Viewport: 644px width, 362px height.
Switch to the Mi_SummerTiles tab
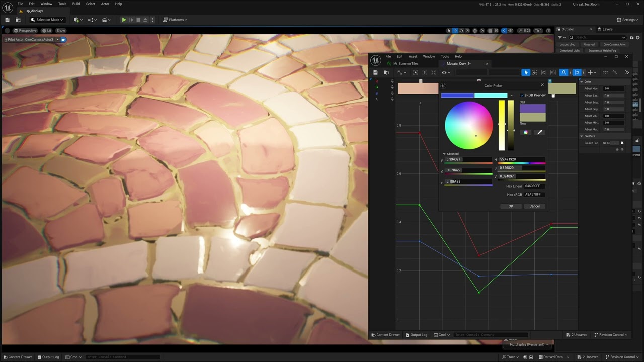point(406,64)
